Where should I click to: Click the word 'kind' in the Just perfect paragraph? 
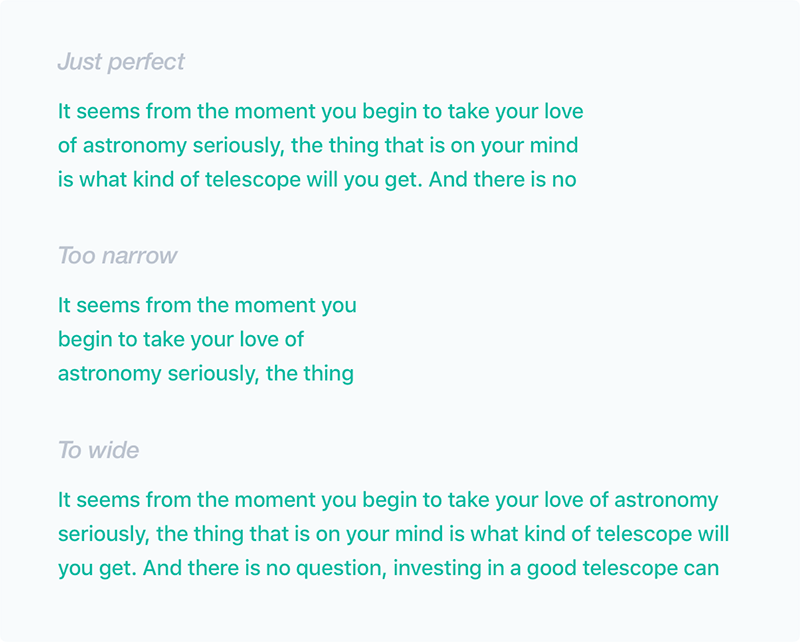click(153, 180)
